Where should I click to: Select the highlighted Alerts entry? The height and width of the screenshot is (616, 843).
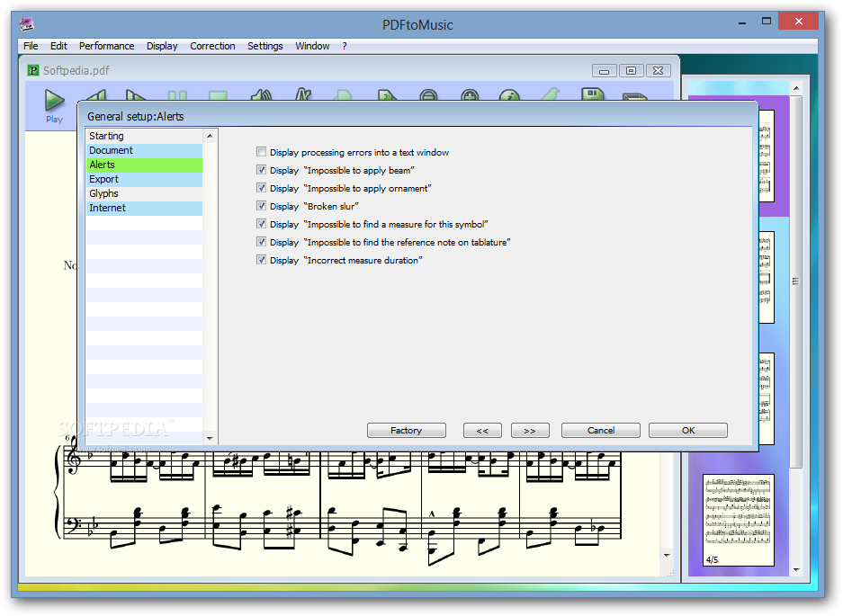(x=144, y=165)
